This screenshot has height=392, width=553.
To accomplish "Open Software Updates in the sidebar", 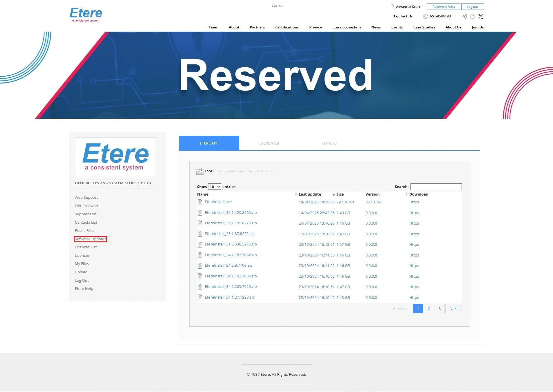I will 90,239.
